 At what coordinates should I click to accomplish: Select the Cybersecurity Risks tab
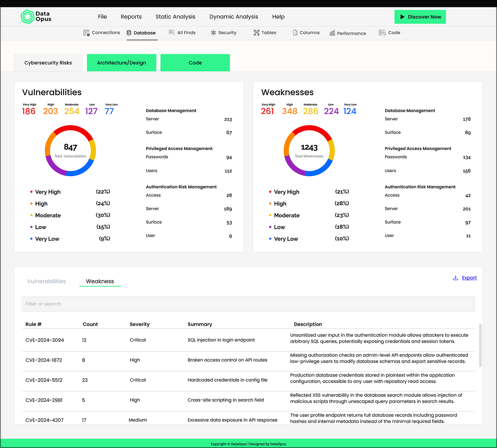(48, 63)
